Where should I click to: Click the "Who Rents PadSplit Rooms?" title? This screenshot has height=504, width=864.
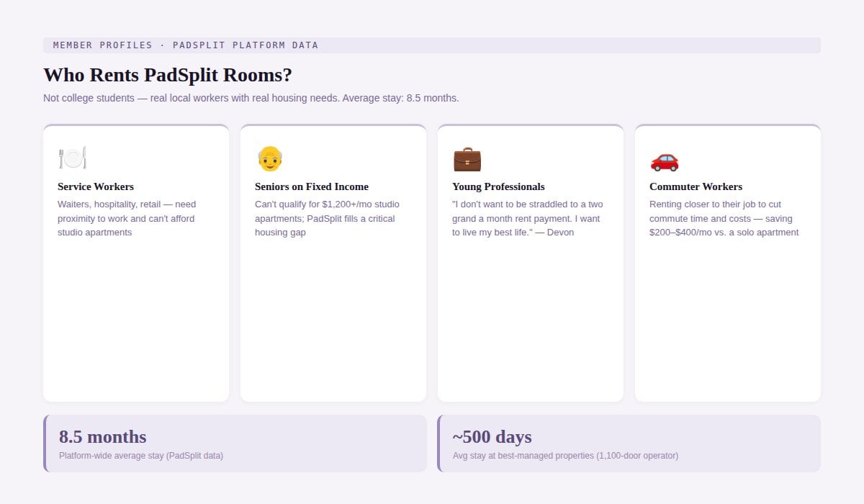(168, 75)
